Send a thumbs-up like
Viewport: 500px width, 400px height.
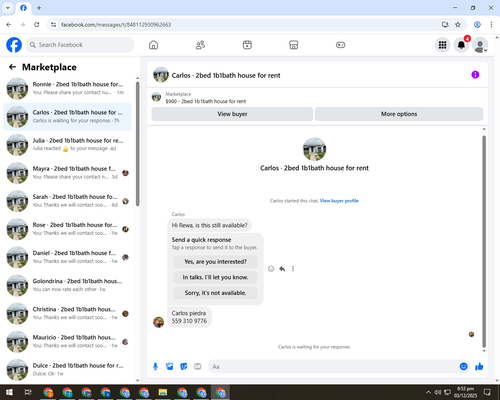pyautogui.click(x=479, y=367)
